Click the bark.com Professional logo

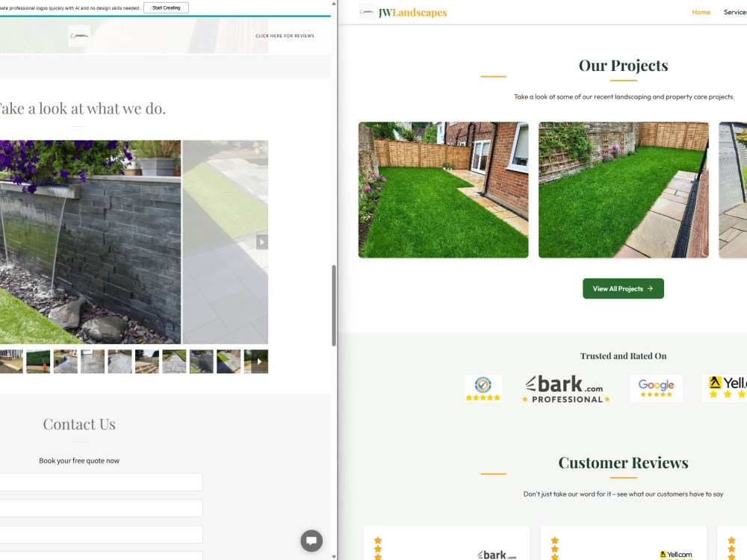[x=566, y=389]
